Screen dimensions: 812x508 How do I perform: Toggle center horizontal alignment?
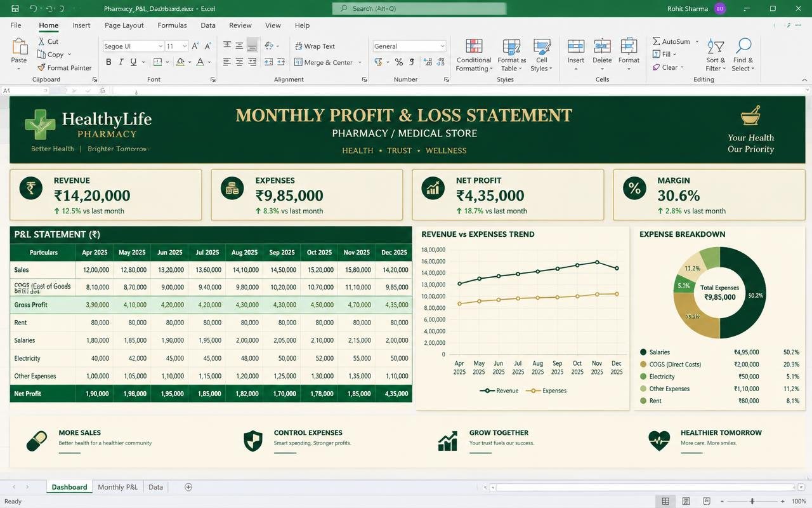pyautogui.click(x=239, y=62)
